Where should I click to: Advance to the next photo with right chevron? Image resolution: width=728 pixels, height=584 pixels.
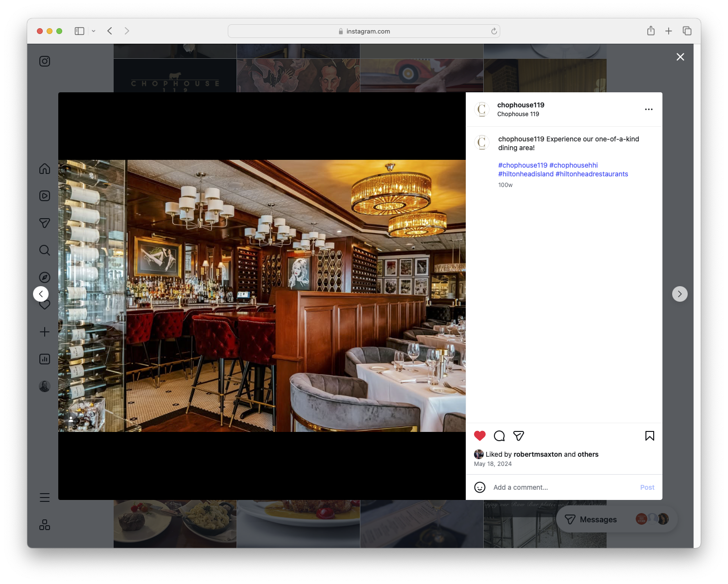click(x=679, y=293)
